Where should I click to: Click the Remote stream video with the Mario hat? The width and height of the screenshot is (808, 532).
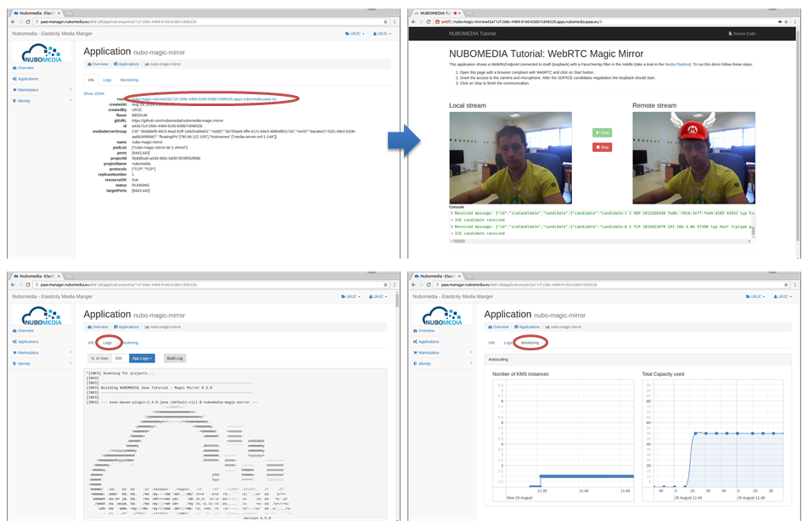[693, 158]
